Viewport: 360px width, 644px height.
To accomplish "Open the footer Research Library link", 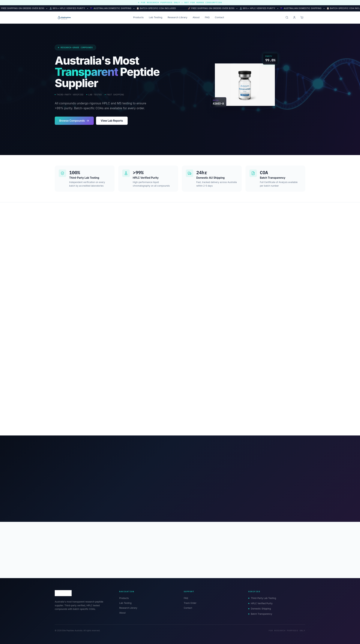I will pos(128,608).
